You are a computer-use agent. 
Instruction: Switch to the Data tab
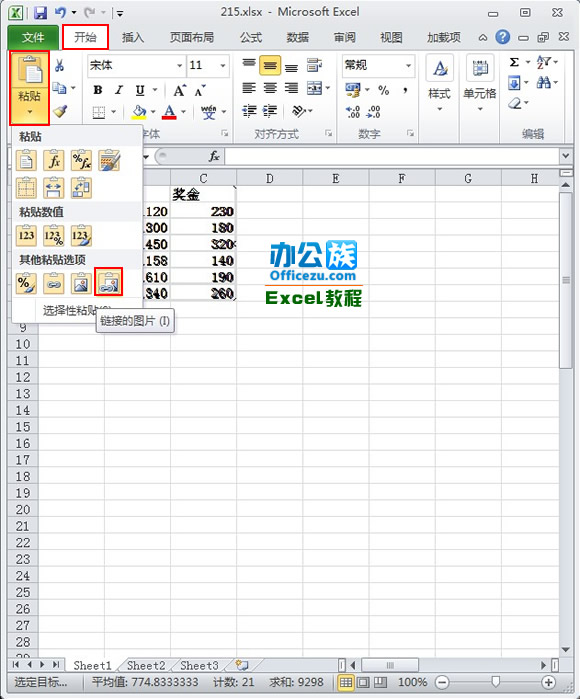pyautogui.click(x=297, y=37)
